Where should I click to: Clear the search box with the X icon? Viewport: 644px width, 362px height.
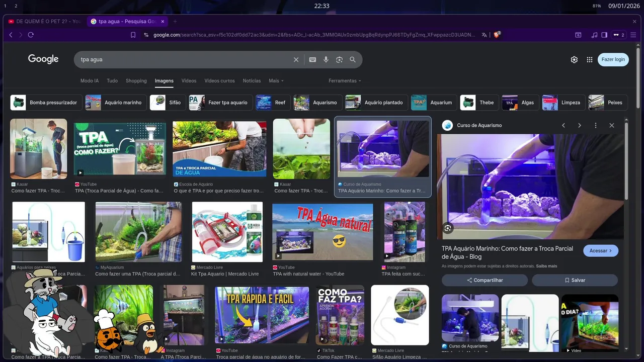(296, 59)
